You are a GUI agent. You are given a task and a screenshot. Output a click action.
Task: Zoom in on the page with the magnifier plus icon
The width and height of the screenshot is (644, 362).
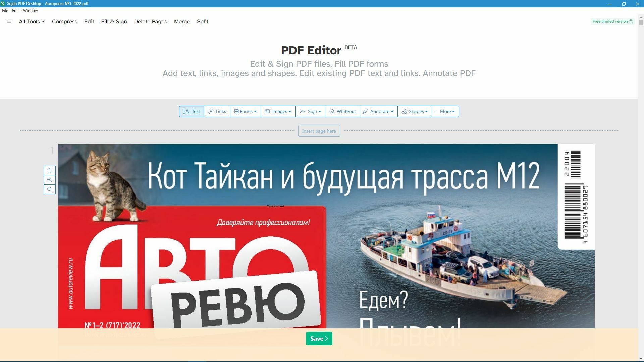tap(49, 180)
